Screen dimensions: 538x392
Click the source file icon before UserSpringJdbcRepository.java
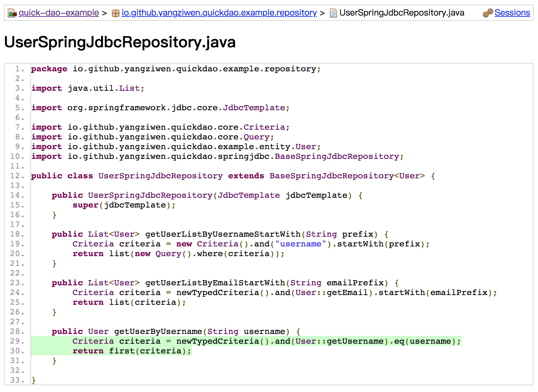coord(333,13)
